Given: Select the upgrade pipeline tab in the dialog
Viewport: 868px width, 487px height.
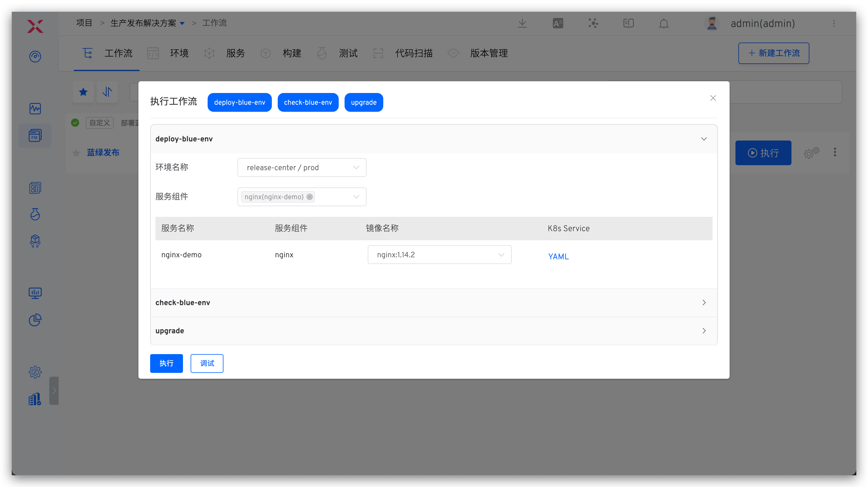Looking at the screenshot, I should 364,102.
